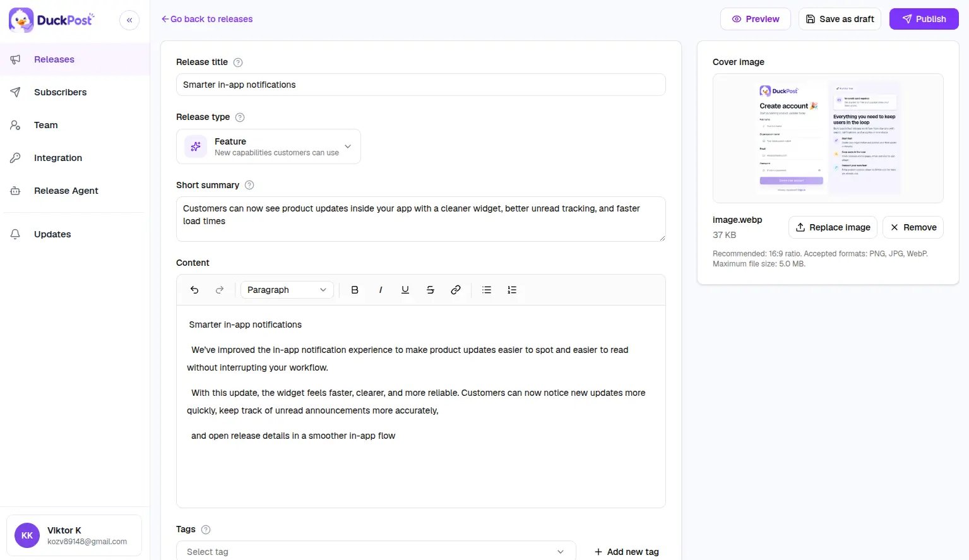Show the Tags help tooltip
This screenshot has height=560, width=969.
[x=206, y=530]
